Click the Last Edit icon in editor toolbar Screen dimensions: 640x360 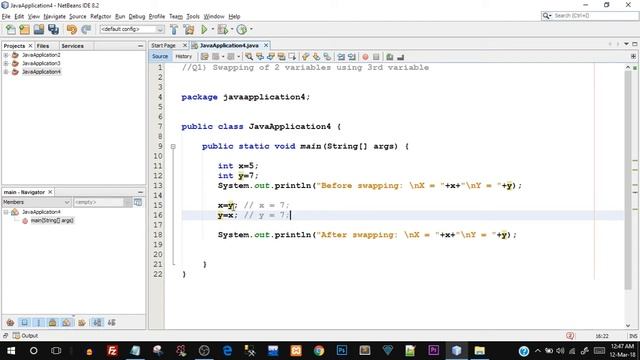pos(204,57)
